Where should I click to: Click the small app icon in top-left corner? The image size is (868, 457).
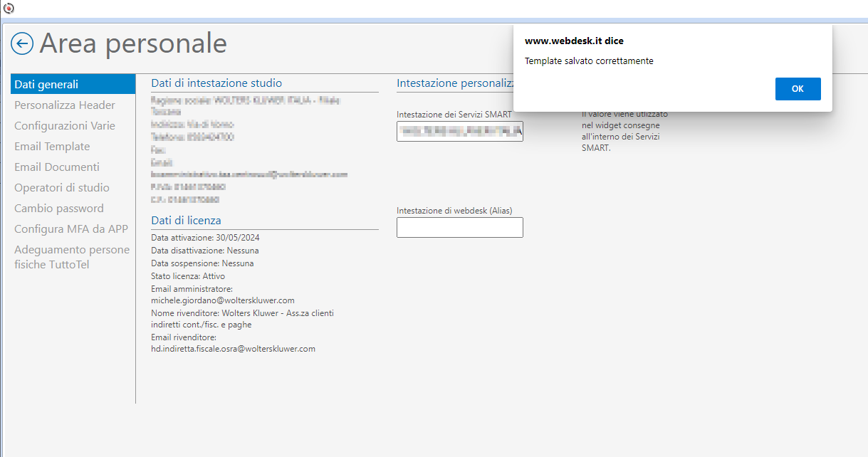[9, 9]
